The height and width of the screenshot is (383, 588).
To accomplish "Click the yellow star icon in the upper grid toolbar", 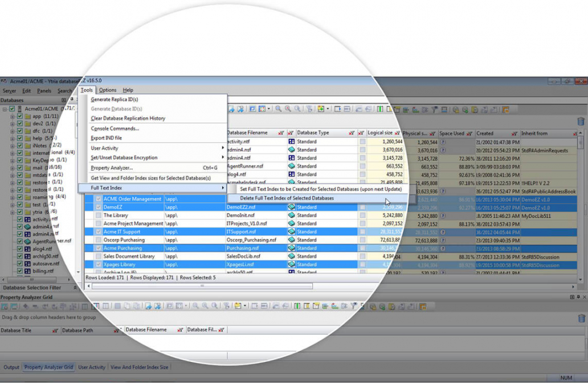I will click(x=321, y=109).
